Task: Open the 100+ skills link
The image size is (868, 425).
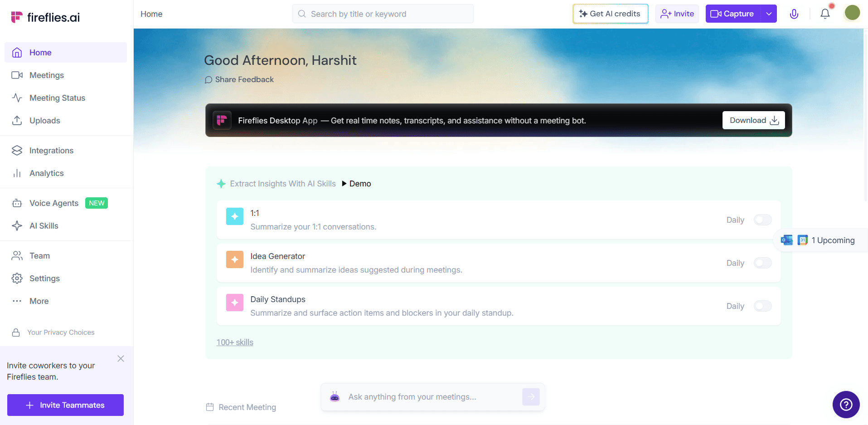Action: (235, 342)
